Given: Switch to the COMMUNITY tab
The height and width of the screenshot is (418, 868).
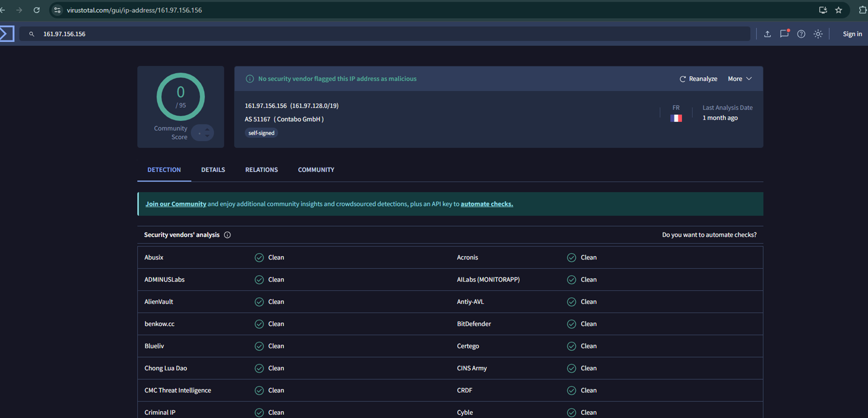Looking at the screenshot, I should click(316, 170).
